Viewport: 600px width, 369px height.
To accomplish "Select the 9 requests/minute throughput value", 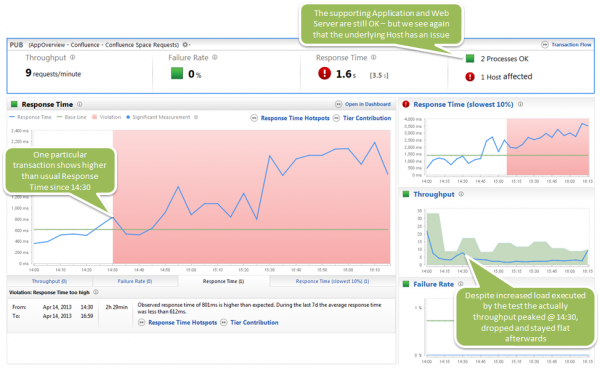I will click(53, 73).
